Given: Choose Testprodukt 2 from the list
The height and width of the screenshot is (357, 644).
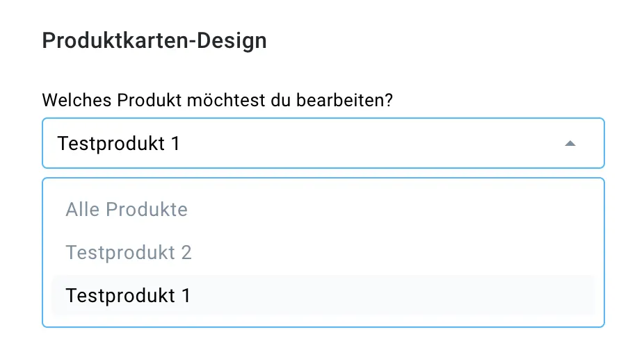Looking at the screenshot, I should tap(323, 252).
